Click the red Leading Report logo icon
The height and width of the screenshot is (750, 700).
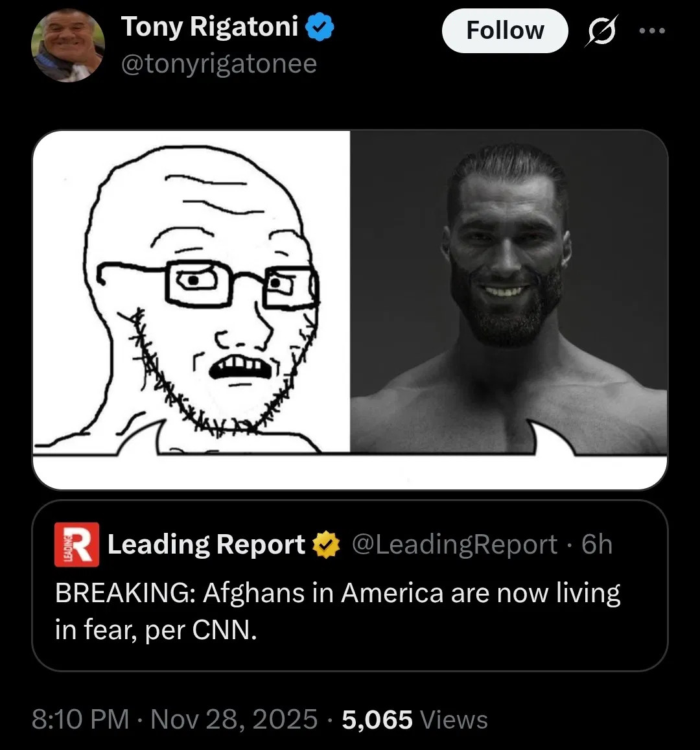point(76,545)
